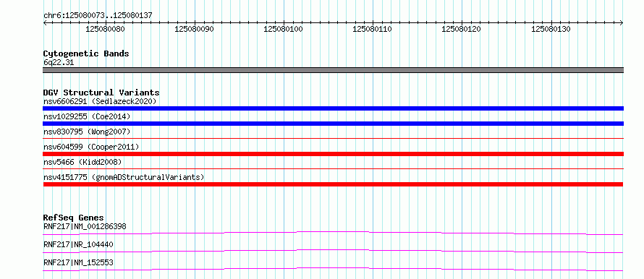
Task: Click the magenta line for RNF217|NM_152553
Action: pos(333,269)
